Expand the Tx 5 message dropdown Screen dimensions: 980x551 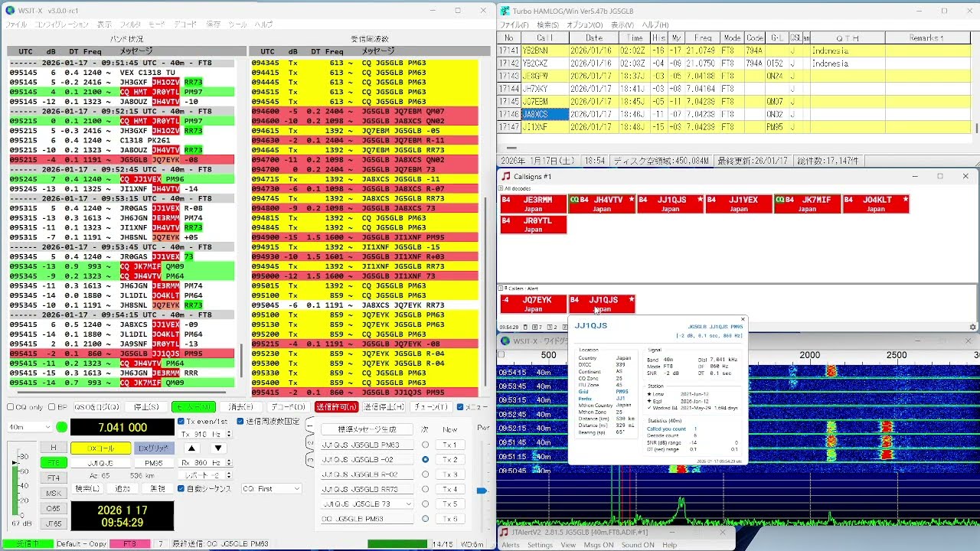(x=409, y=504)
